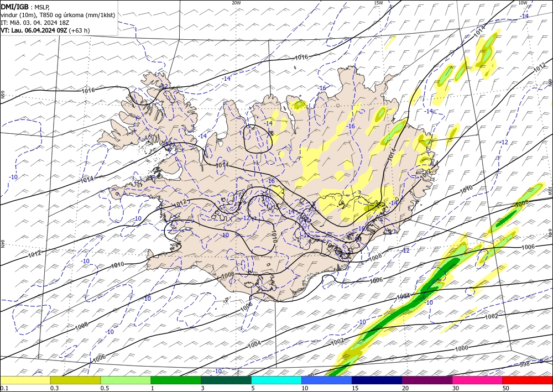Click the 'VT: Lau. 06.04.2024 09Z (+63 h)' line

(45, 30)
